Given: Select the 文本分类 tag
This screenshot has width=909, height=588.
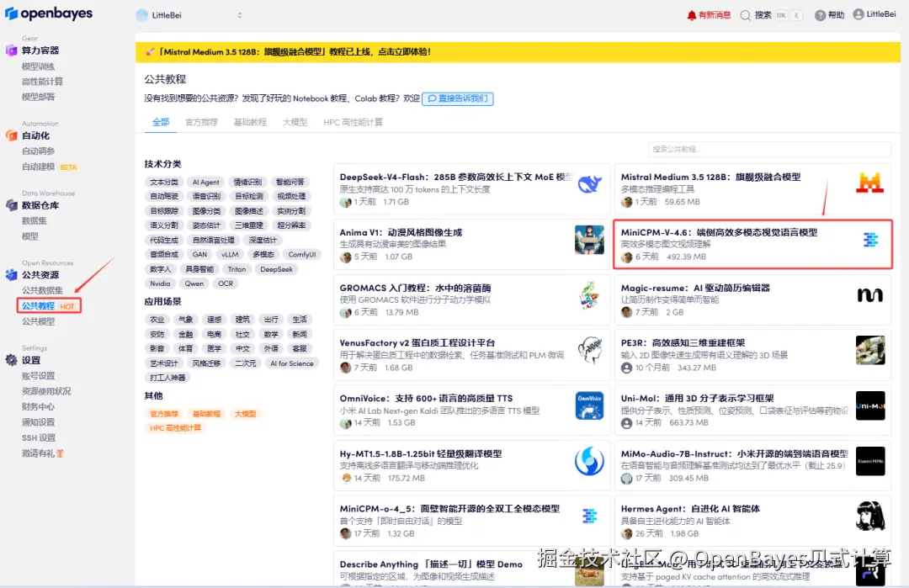Looking at the screenshot, I should tap(164, 182).
